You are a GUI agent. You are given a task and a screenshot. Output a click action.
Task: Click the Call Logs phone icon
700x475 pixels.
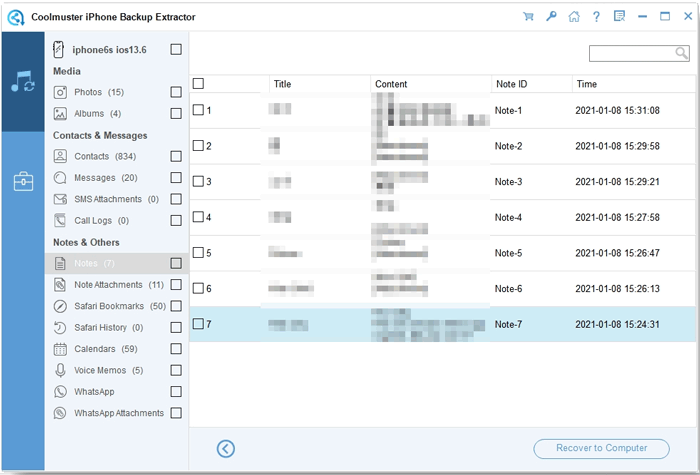tap(60, 221)
